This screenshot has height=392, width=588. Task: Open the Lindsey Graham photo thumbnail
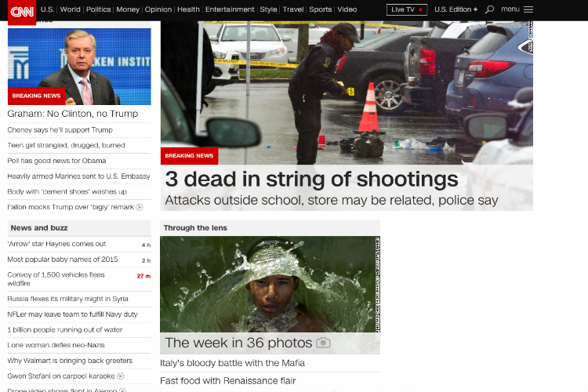click(79, 67)
